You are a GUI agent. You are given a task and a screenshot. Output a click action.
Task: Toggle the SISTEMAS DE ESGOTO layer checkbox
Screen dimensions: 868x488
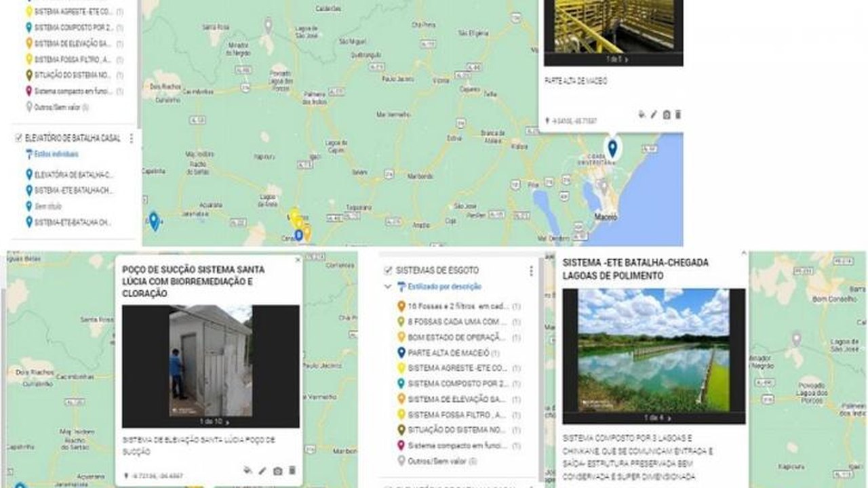(x=388, y=270)
